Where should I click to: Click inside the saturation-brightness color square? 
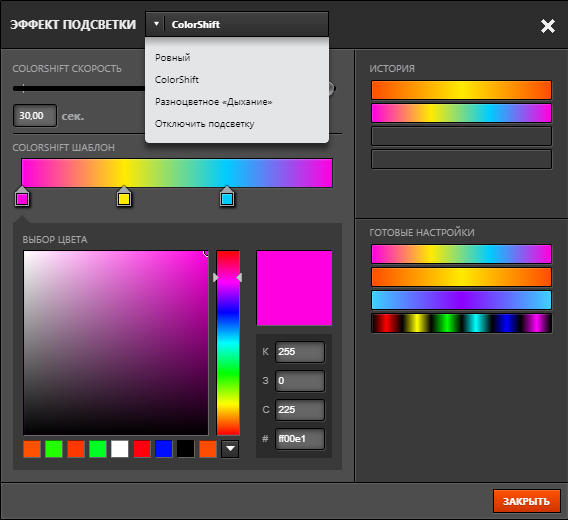pos(116,342)
